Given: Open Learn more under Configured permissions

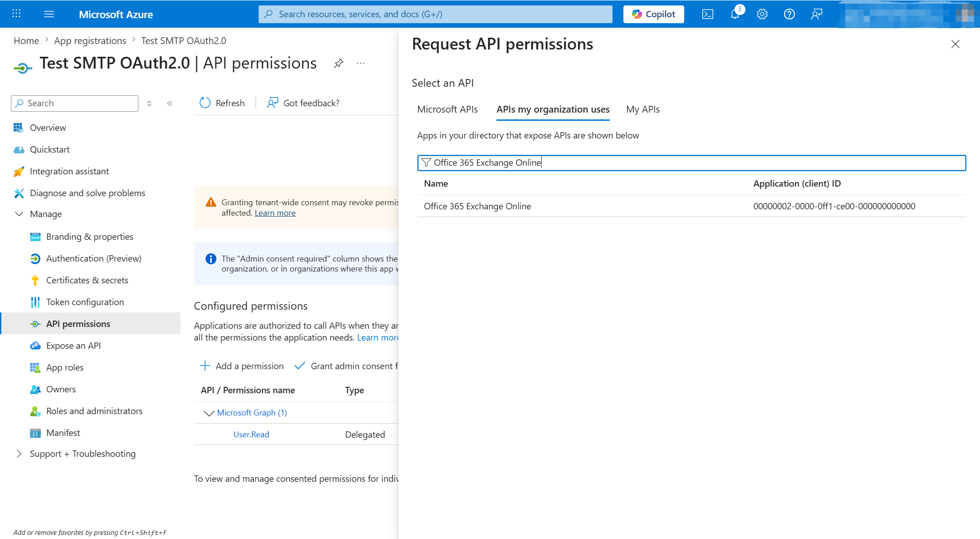Looking at the screenshot, I should pyautogui.click(x=377, y=337).
